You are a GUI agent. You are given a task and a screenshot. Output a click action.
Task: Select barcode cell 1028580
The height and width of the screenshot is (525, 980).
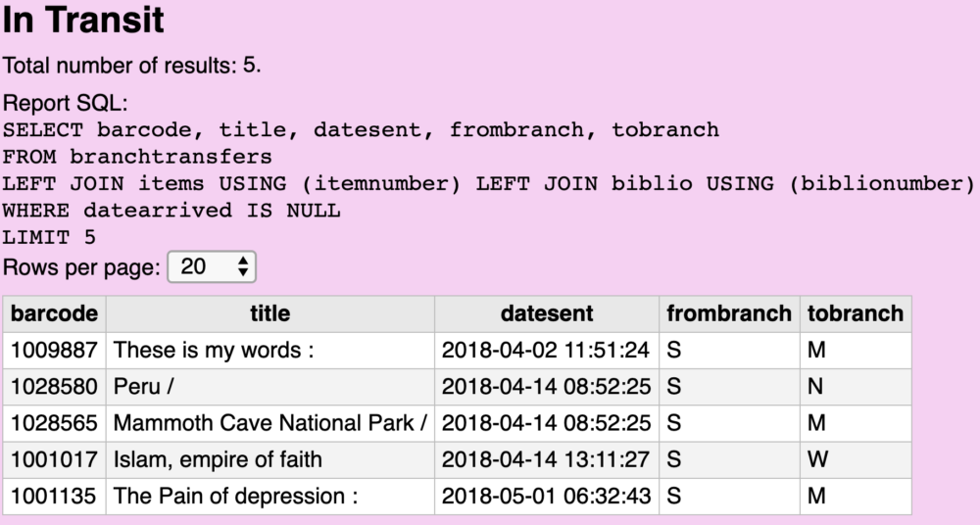pyautogui.click(x=54, y=386)
